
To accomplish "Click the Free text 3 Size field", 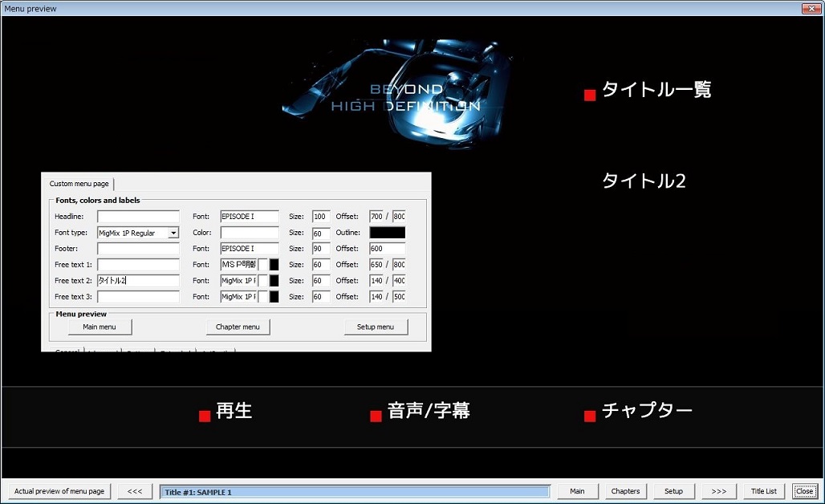I will 321,297.
